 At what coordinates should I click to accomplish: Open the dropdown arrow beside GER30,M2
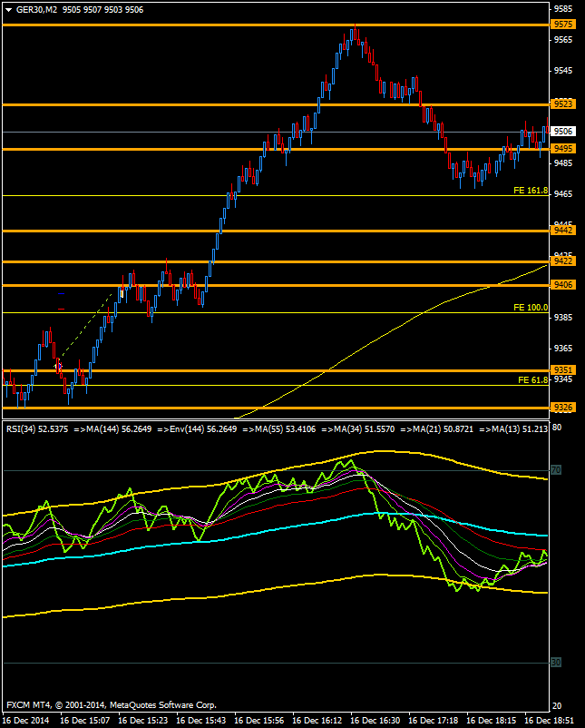(8, 8)
